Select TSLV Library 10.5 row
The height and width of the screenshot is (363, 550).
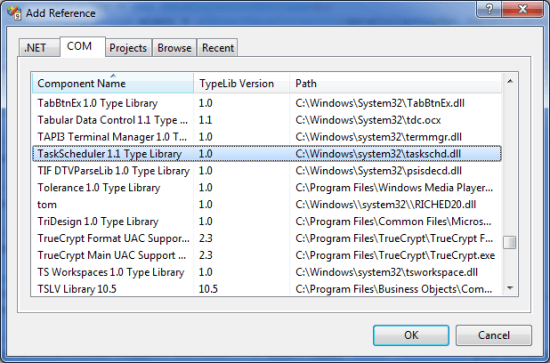pyautogui.click(x=267, y=289)
